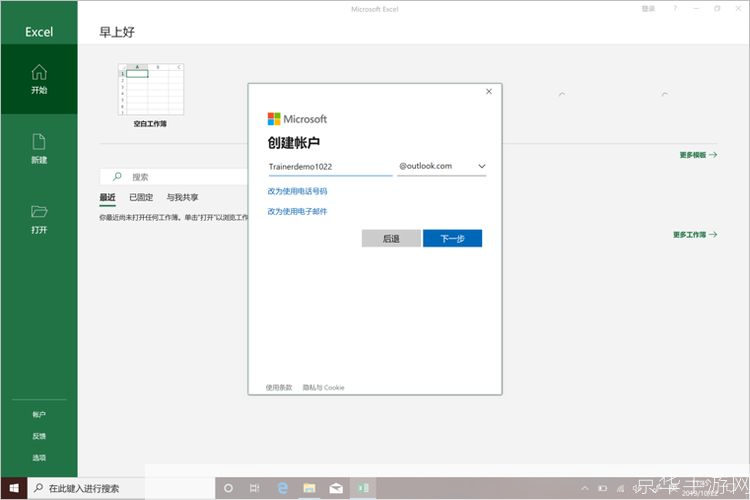Open the Mail app in taskbar
The width and height of the screenshot is (750, 500).
[336, 488]
